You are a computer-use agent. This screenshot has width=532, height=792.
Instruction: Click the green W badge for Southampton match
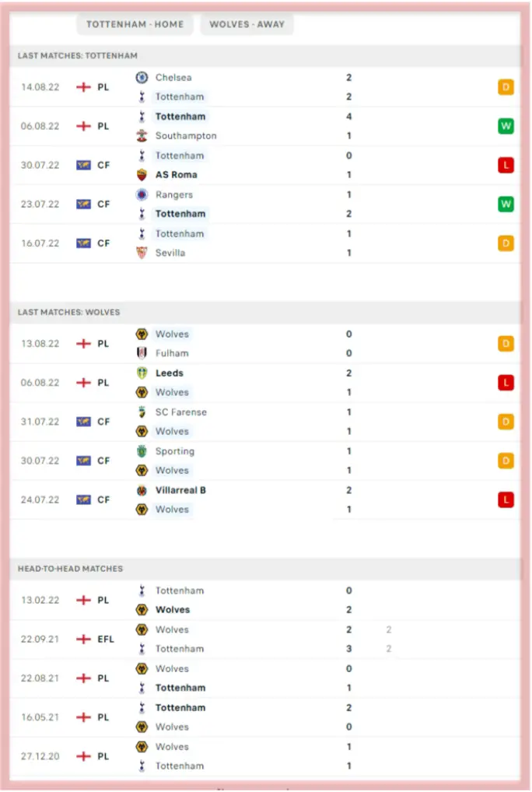pos(506,126)
